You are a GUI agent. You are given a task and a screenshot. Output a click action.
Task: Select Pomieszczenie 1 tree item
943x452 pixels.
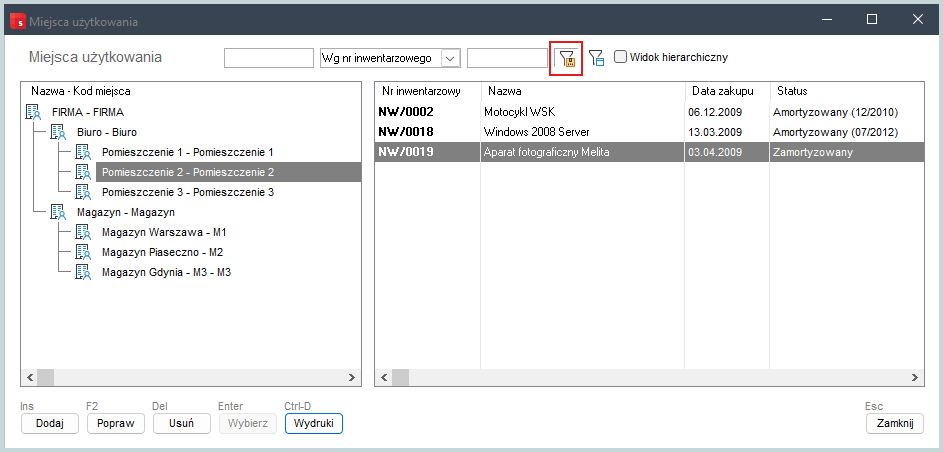click(x=188, y=152)
